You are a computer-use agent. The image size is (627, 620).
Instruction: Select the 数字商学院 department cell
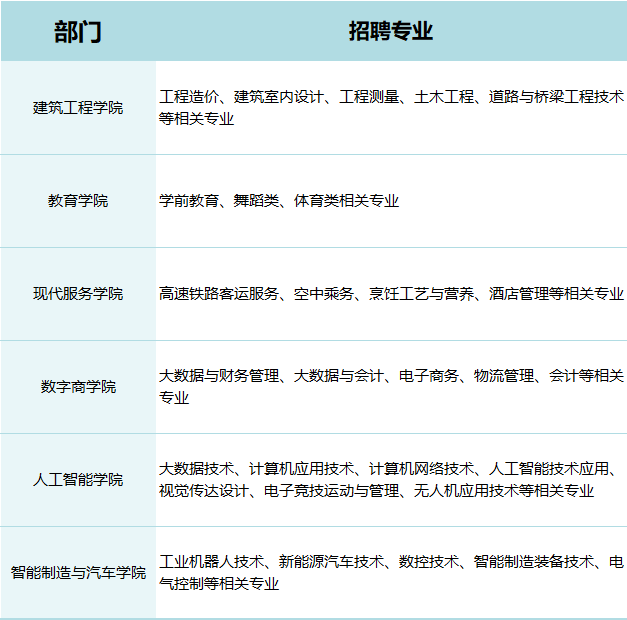click(x=78, y=387)
